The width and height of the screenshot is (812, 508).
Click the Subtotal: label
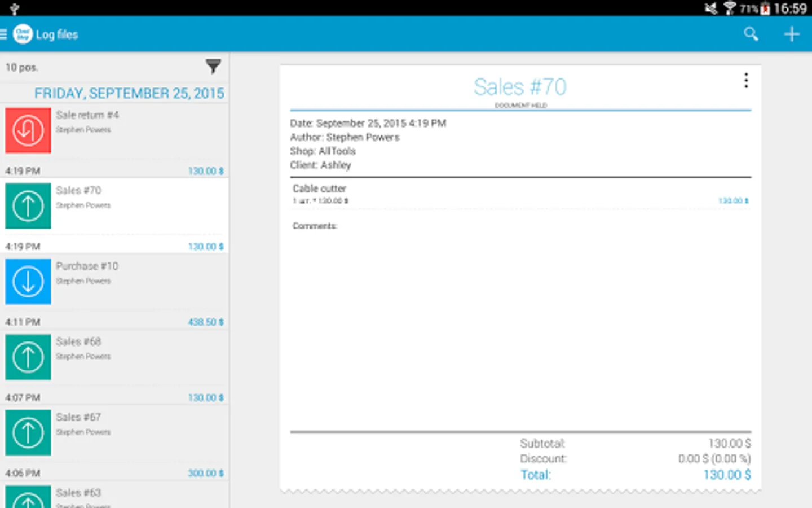click(542, 444)
